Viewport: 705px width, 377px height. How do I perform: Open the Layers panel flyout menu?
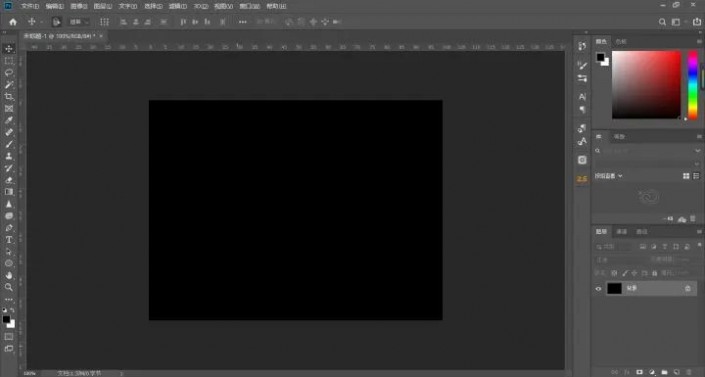click(699, 232)
